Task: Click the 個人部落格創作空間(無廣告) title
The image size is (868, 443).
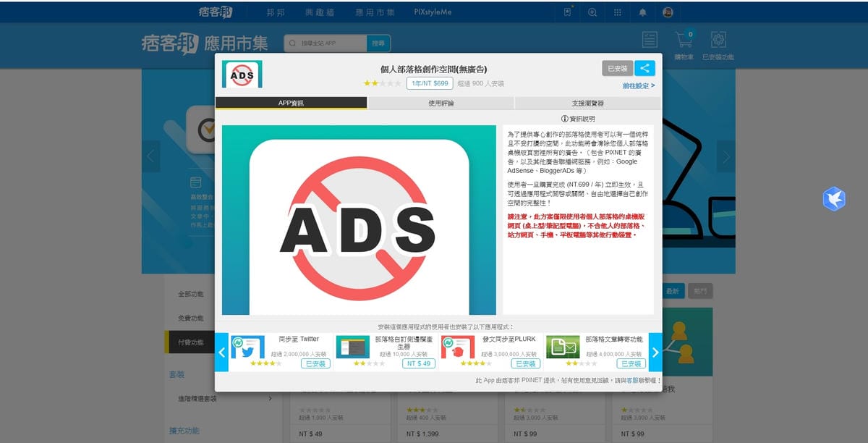Action: pos(433,69)
